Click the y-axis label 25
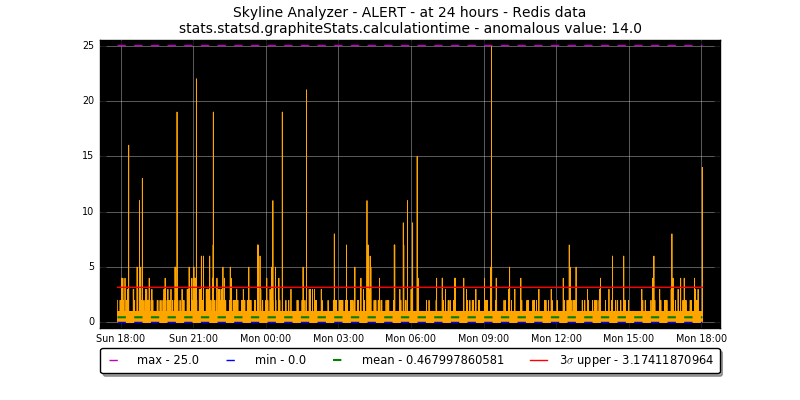800x400 pixels. [x=89, y=46]
